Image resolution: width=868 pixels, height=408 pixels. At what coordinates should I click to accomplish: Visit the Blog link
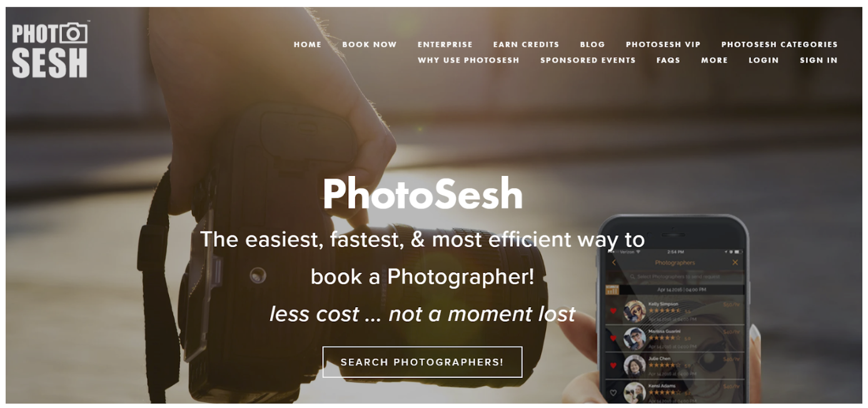tap(592, 44)
